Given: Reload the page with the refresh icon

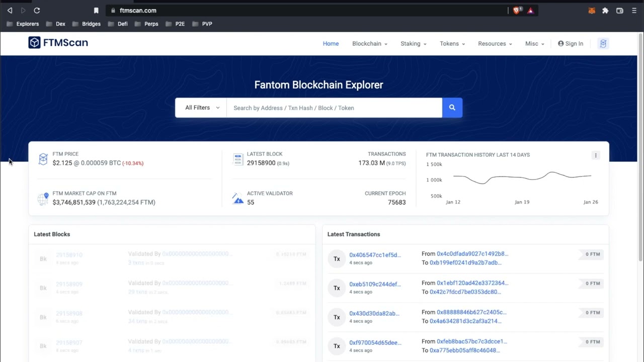Looking at the screenshot, I should [37, 10].
